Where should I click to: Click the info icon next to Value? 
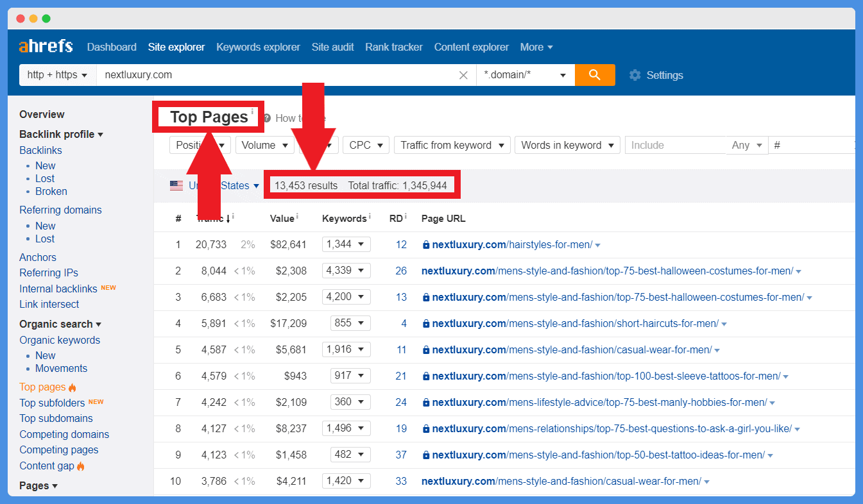tap(297, 216)
